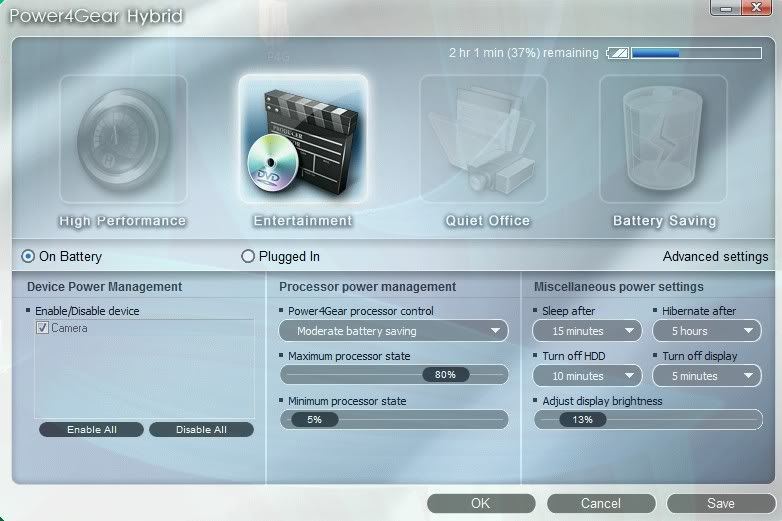Click the Processor power management heading
Screen dimensions: 782x521
(368, 287)
